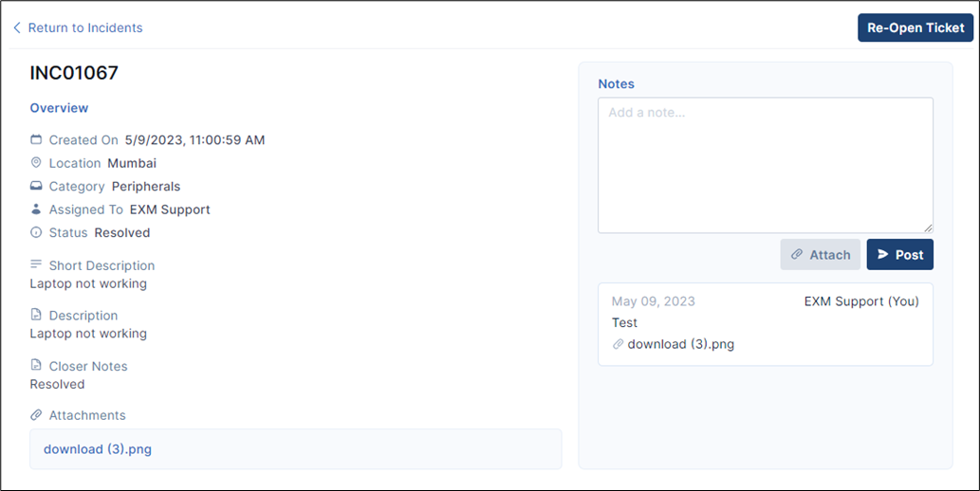Click the Laptop not working text under Description
The image size is (980, 491).
tap(88, 334)
